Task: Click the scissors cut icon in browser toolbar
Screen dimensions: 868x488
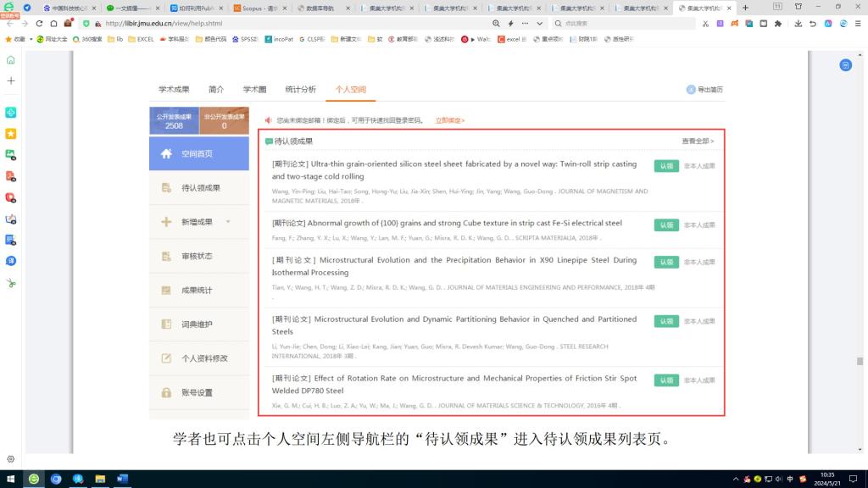Action: pos(705,24)
